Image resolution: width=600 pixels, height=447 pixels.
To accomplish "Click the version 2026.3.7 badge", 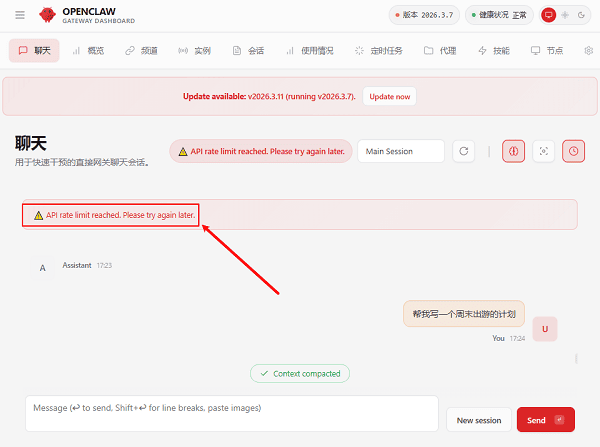I will click(424, 15).
